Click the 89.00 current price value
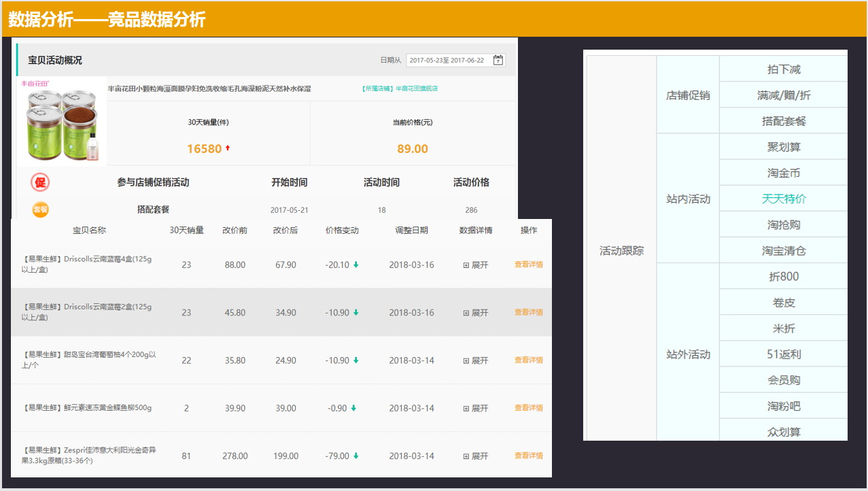The height and width of the screenshot is (491, 868). (413, 148)
